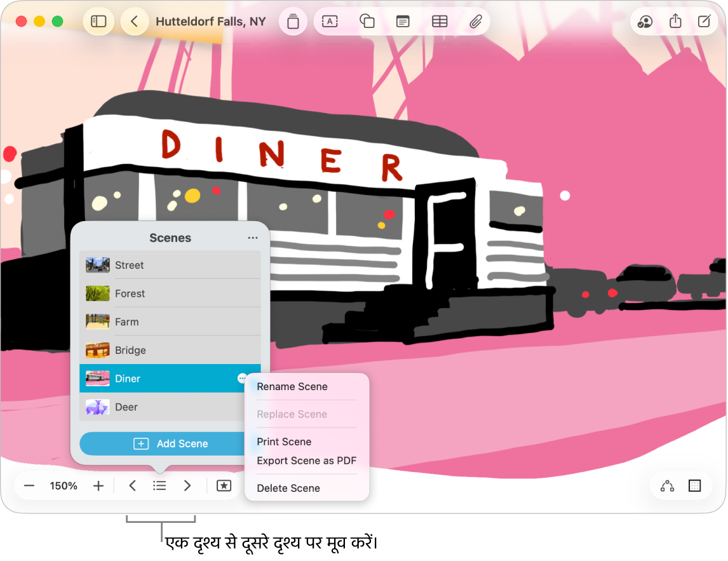728x561 pixels.
Task: Open the sticky note tool
Action: (293, 22)
